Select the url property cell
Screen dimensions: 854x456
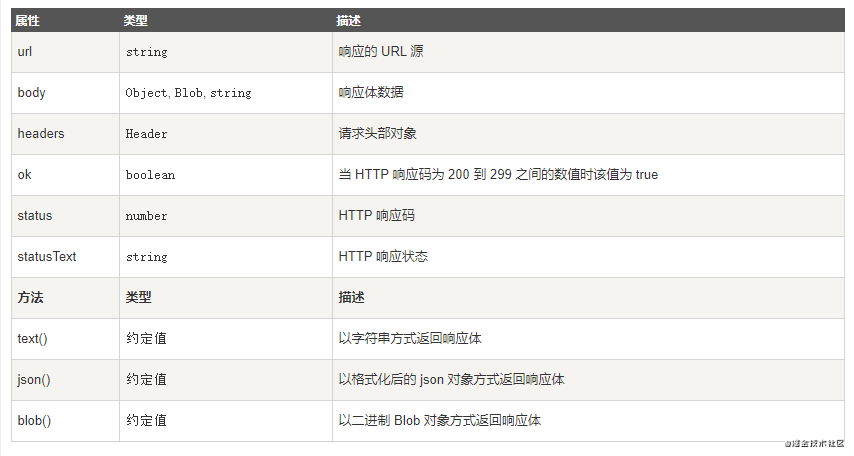point(25,51)
